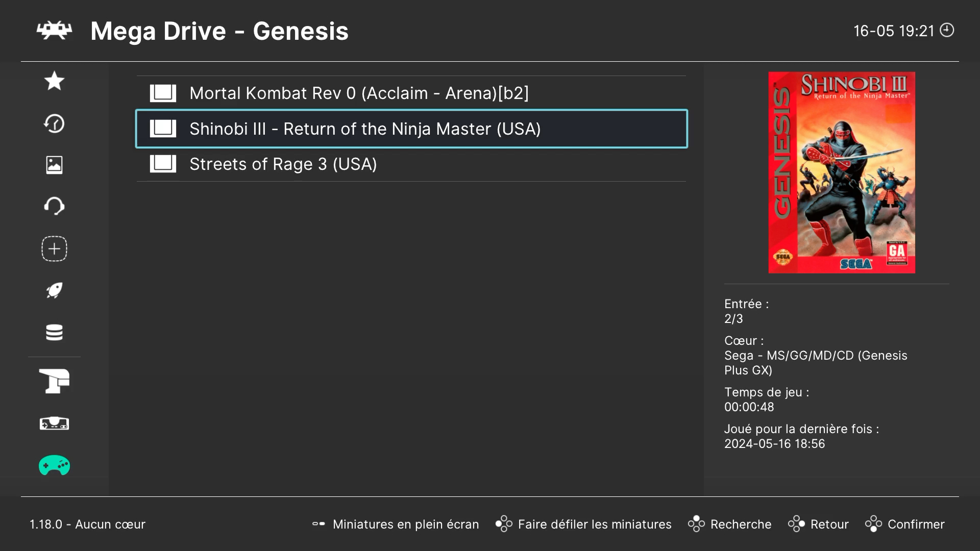The width and height of the screenshot is (980, 551).
Task: Select the green Mega Drive controller playlist icon
Action: click(54, 465)
